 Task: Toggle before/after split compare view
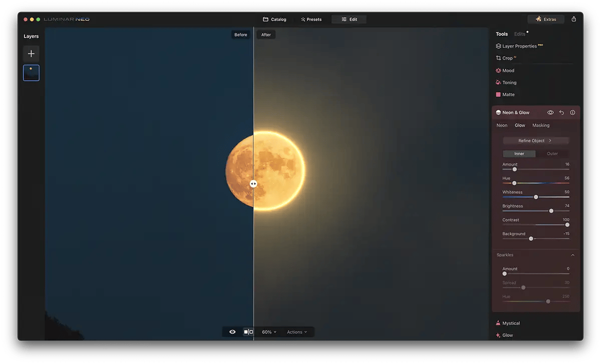pos(248,332)
